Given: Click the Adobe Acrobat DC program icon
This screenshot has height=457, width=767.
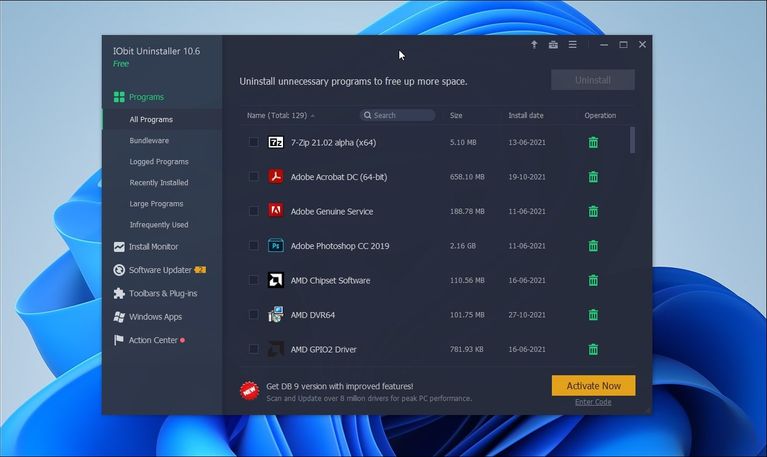Looking at the screenshot, I should pyautogui.click(x=276, y=177).
